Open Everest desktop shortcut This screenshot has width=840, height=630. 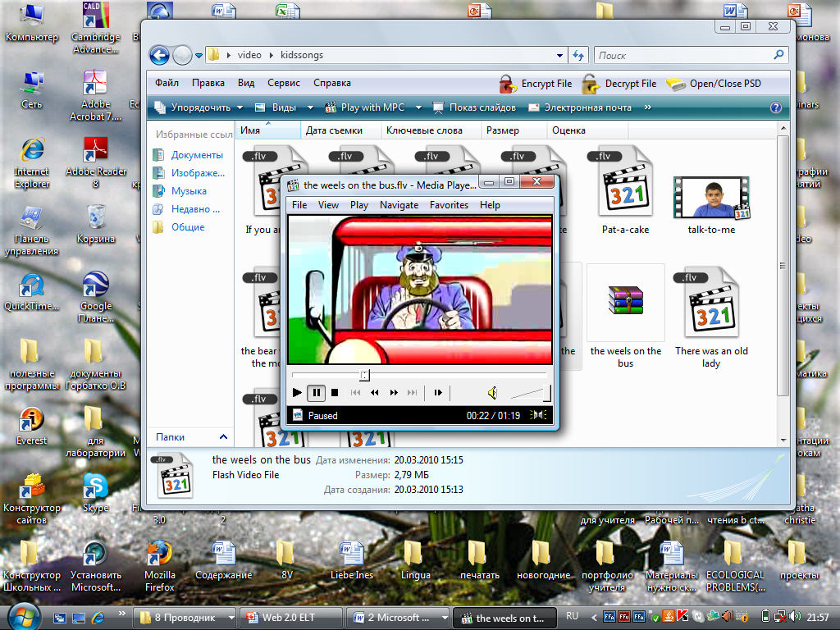point(32,426)
